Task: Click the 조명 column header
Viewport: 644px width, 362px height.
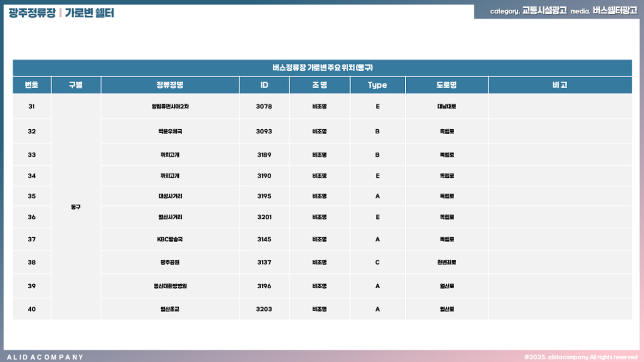Action: pyautogui.click(x=320, y=85)
